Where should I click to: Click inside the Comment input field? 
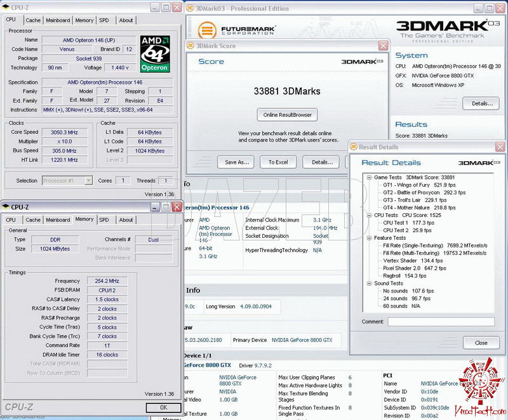click(441, 322)
